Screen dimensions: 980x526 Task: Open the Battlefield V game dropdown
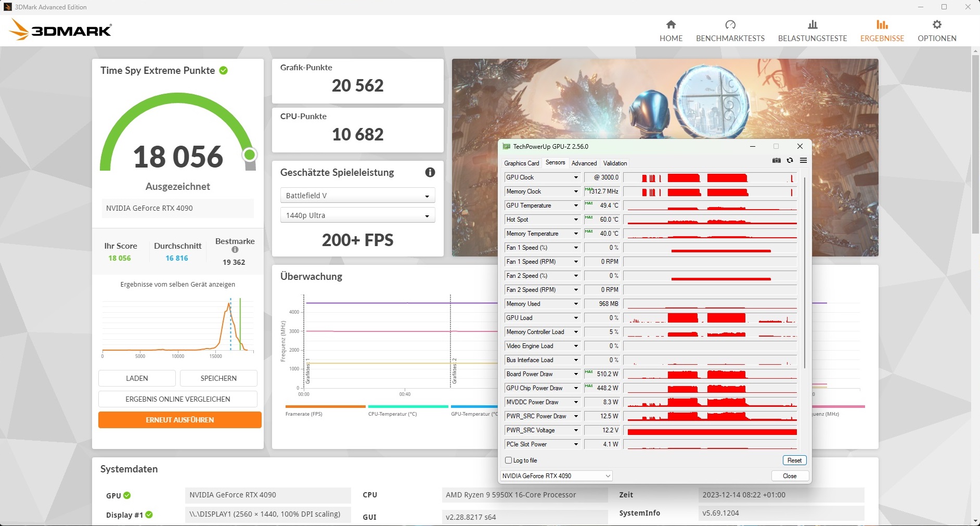coord(357,196)
